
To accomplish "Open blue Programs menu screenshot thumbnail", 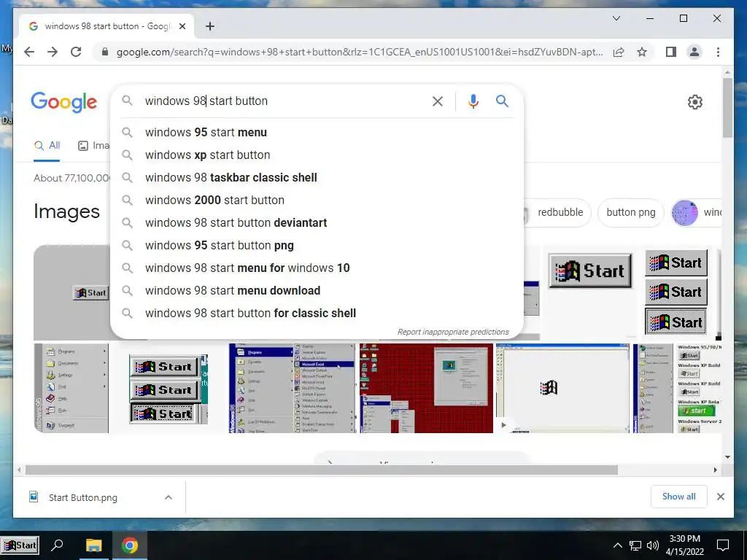I will (x=292, y=388).
